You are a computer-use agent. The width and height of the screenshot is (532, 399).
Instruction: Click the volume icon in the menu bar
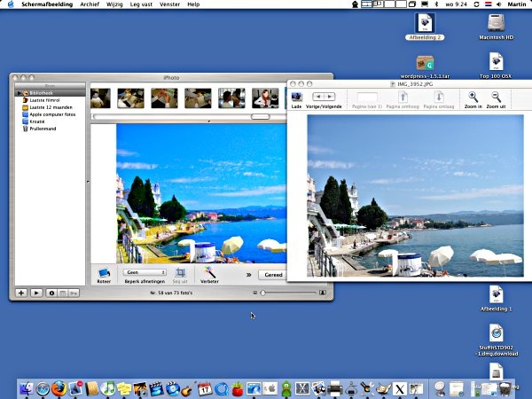coord(498,4)
